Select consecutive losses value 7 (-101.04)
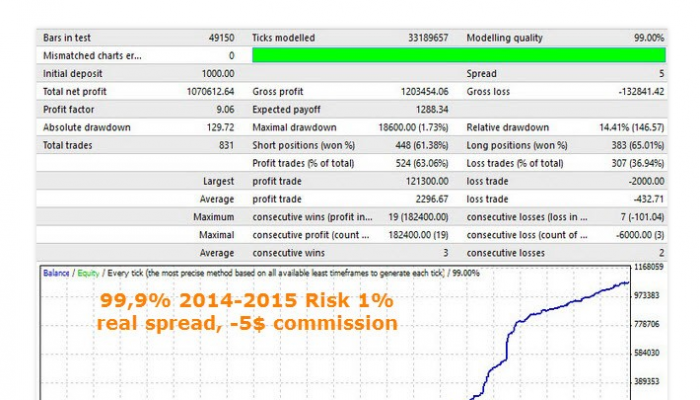 pos(642,217)
